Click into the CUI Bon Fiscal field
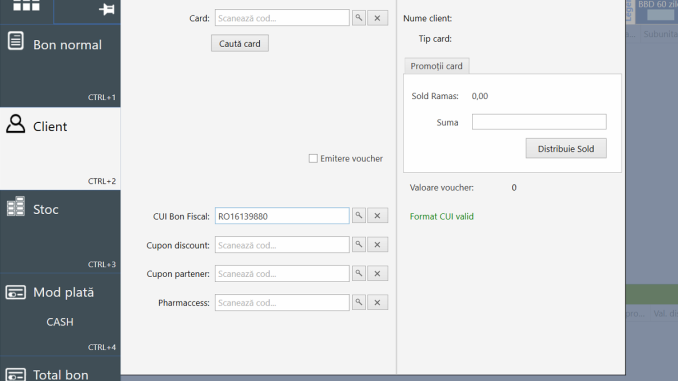The height and width of the screenshot is (381, 678). point(282,216)
